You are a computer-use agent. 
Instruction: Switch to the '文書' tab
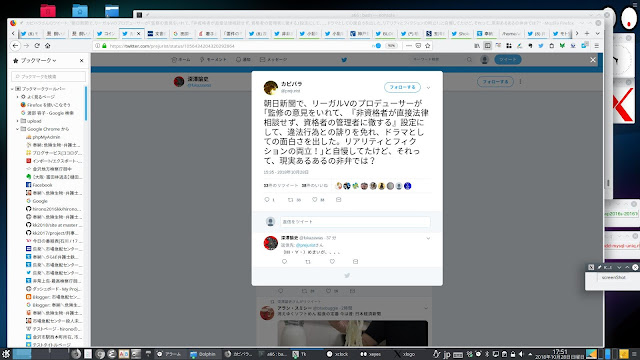click(x=157, y=34)
